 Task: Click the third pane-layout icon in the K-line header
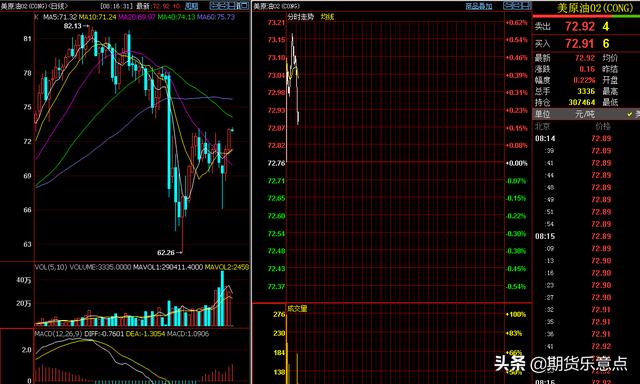tap(232, 6)
